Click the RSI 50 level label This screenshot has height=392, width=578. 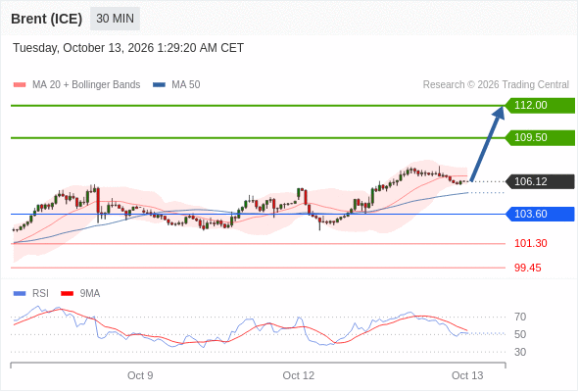[520, 334]
